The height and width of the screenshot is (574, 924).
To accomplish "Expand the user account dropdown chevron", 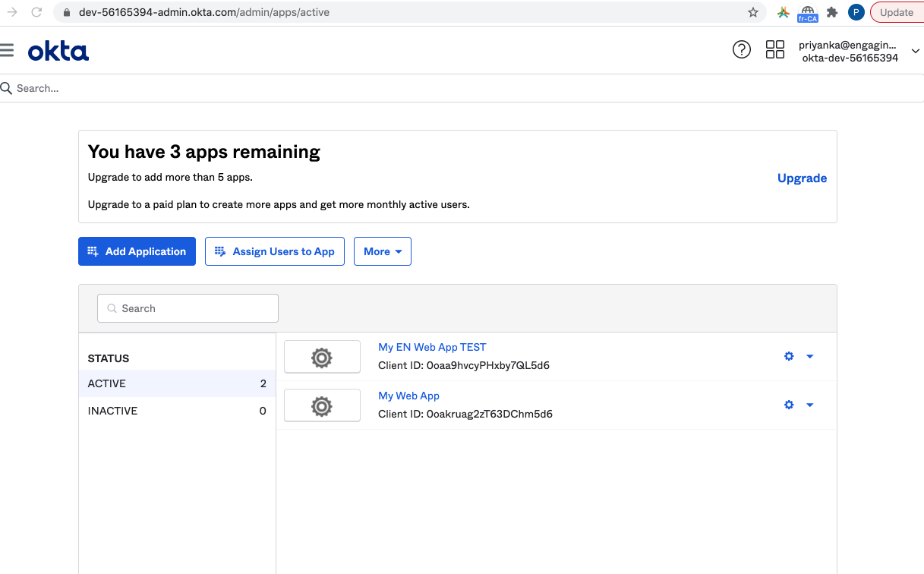I will (915, 51).
